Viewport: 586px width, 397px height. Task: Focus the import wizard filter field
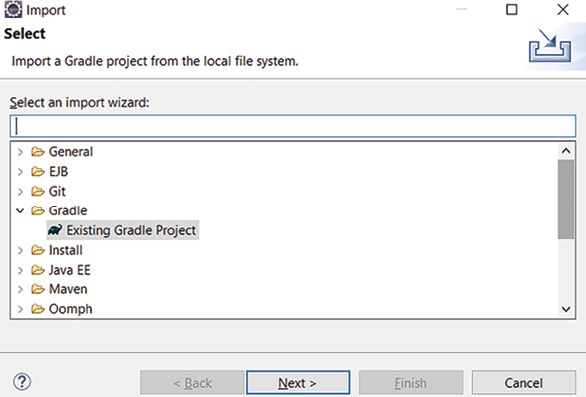pyautogui.click(x=293, y=126)
